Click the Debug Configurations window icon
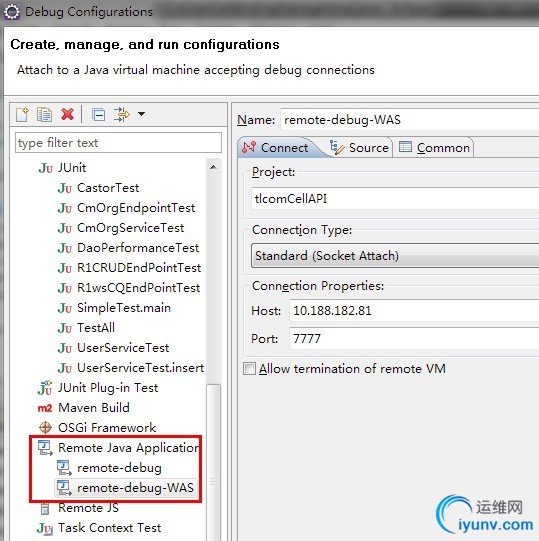The height and width of the screenshot is (541, 539). [x=11, y=12]
